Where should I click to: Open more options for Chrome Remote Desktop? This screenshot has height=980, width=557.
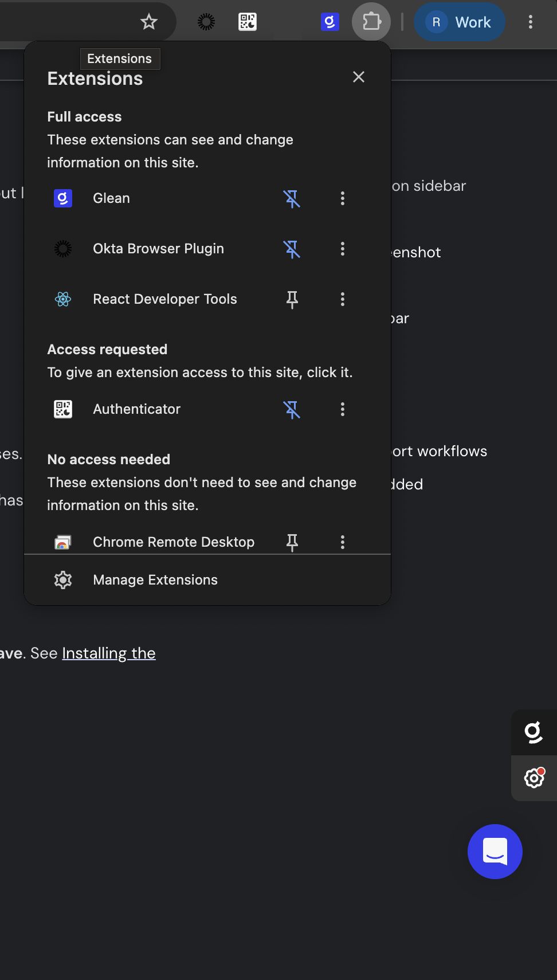343,542
